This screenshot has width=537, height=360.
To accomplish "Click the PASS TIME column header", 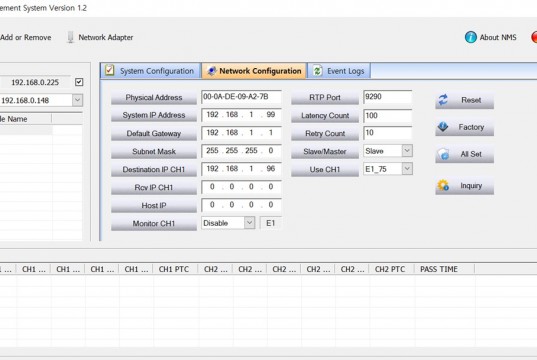I will [x=444, y=269].
